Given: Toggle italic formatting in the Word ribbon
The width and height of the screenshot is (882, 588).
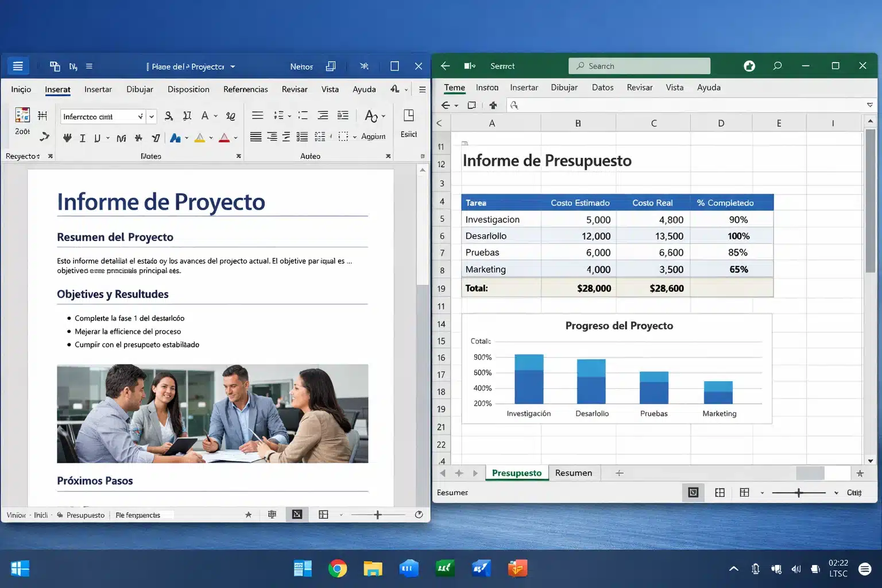Looking at the screenshot, I should (x=83, y=137).
